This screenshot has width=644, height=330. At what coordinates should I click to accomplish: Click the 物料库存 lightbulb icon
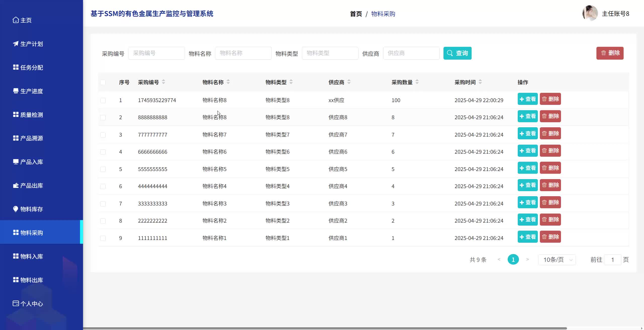(x=16, y=209)
